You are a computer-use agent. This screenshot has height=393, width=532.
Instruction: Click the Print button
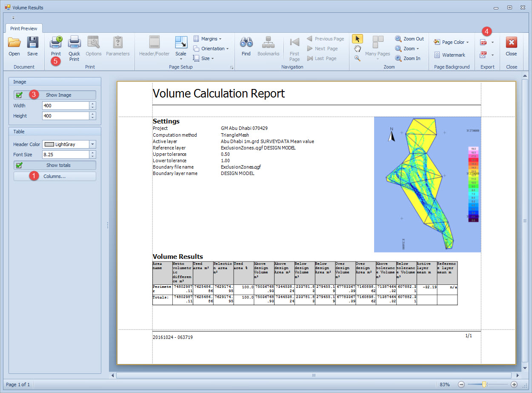(x=56, y=43)
